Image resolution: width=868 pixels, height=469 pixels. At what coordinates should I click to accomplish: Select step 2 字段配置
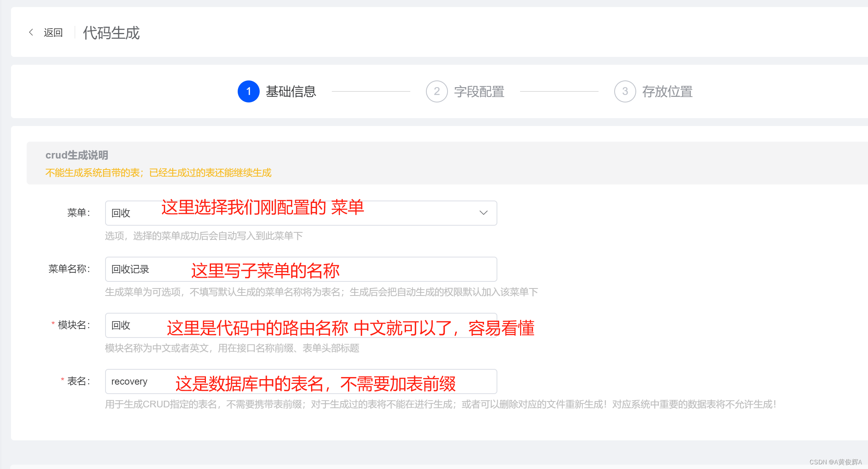[466, 91]
